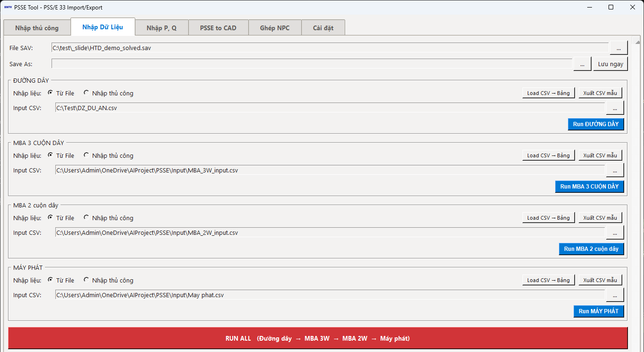Browse for Save As location
Image resolution: width=644 pixels, height=352 pixels.
tap(582, 64)
